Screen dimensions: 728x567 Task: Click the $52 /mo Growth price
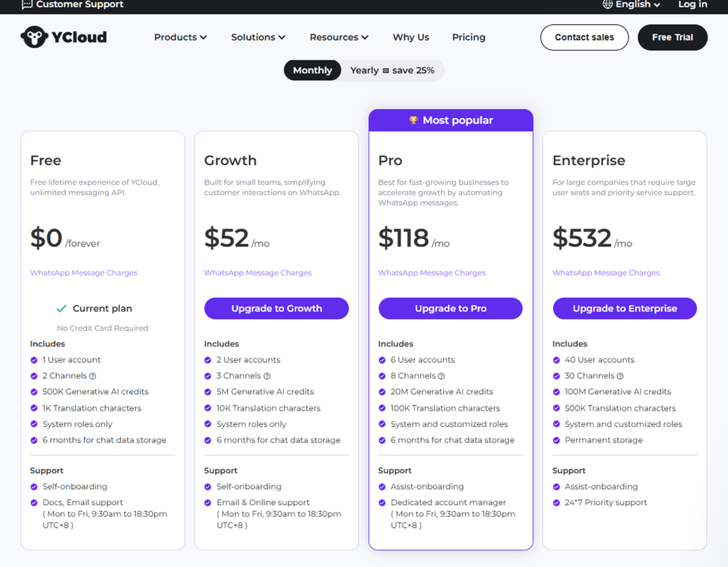(237, 238)
